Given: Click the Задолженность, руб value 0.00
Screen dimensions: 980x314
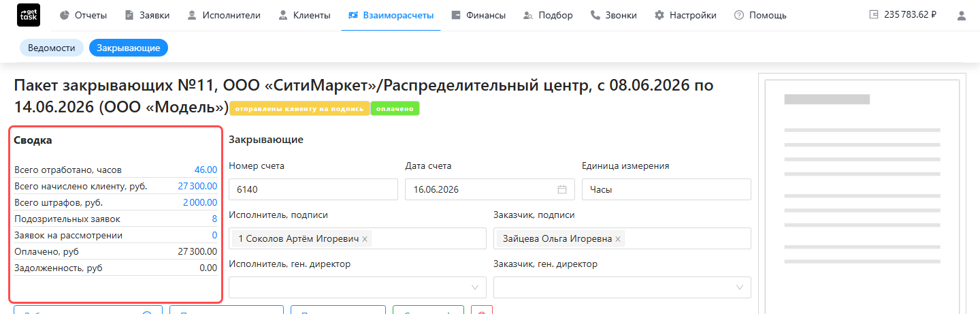Looking at the screenshot, I should point(208,268).
